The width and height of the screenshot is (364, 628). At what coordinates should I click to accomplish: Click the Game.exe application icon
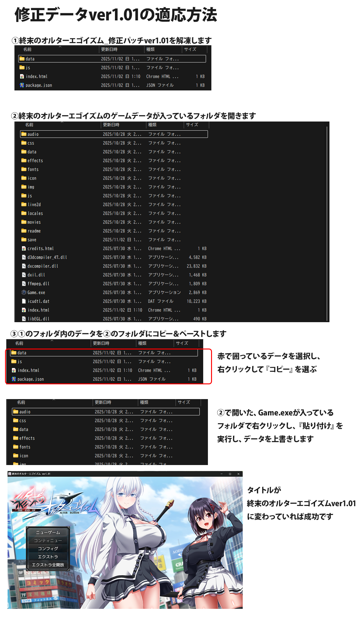tap(24, 292)
